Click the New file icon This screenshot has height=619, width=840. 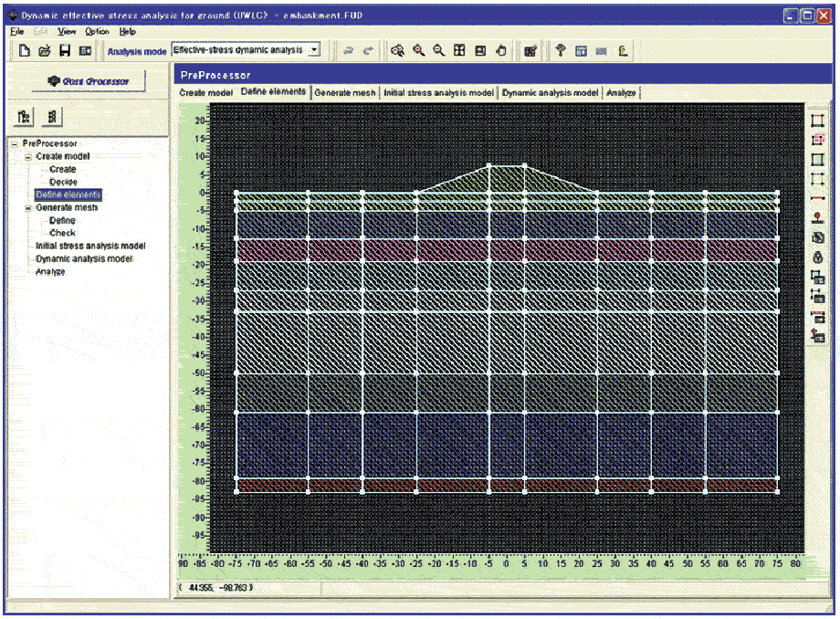[24, 51]
